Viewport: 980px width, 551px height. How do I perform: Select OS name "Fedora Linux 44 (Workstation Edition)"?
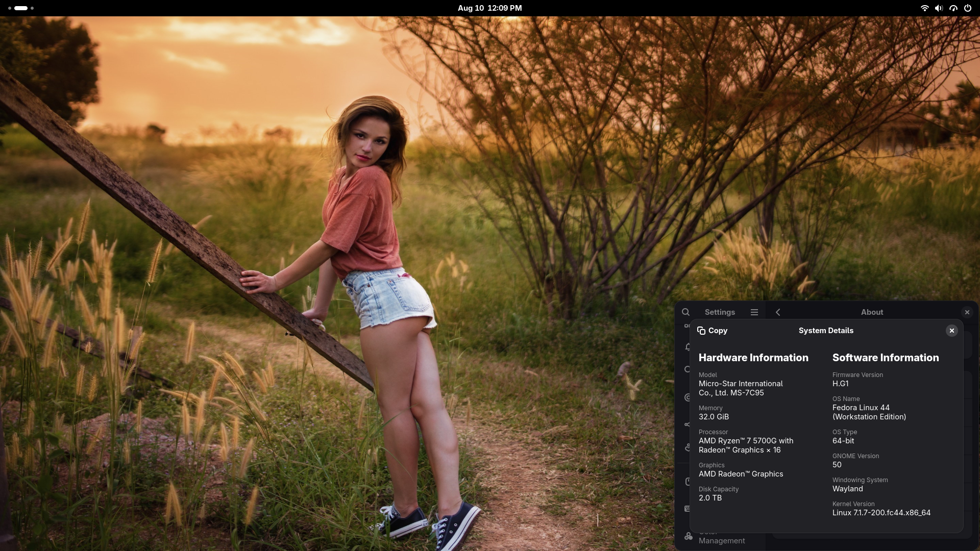tap(869, 412)
